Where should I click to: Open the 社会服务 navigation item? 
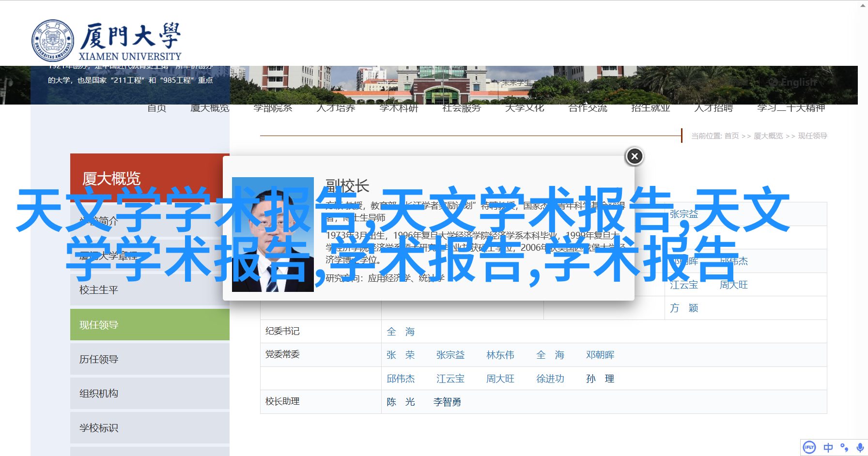(462, 108)
